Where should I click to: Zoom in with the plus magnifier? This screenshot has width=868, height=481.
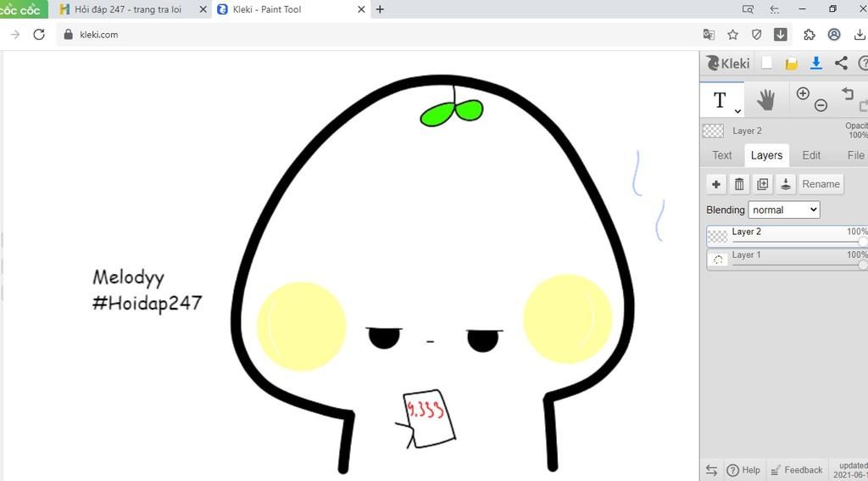pyautogui.click(x=803, y=93)
